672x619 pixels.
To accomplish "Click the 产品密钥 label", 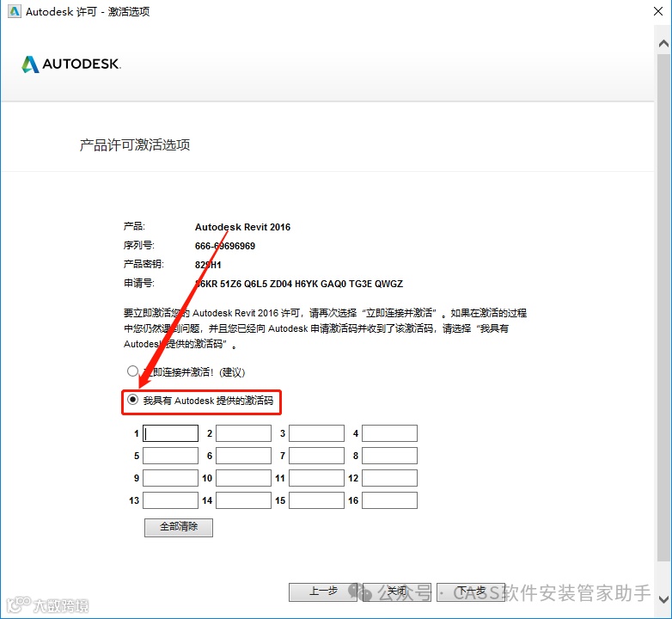I will coord(144,264).
